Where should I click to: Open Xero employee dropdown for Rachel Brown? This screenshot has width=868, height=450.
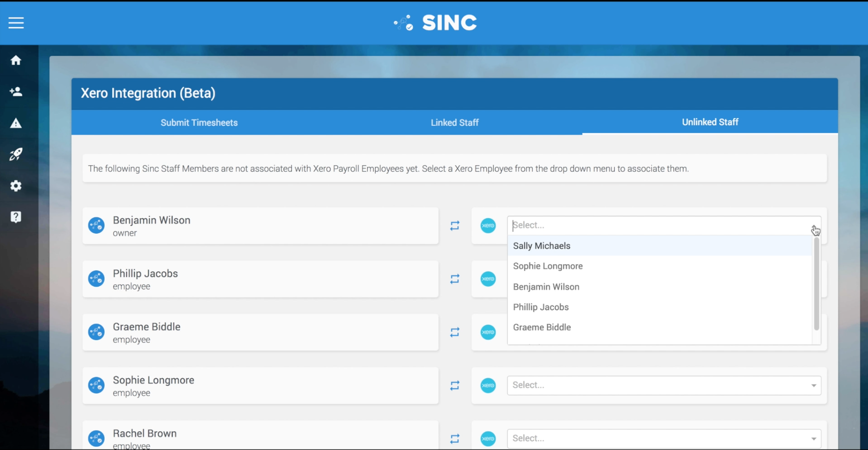pos(664,438)
